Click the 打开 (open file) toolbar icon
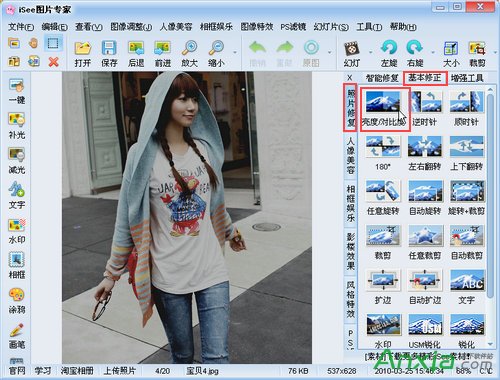This screenshot has width=500, height=380. 83,53
